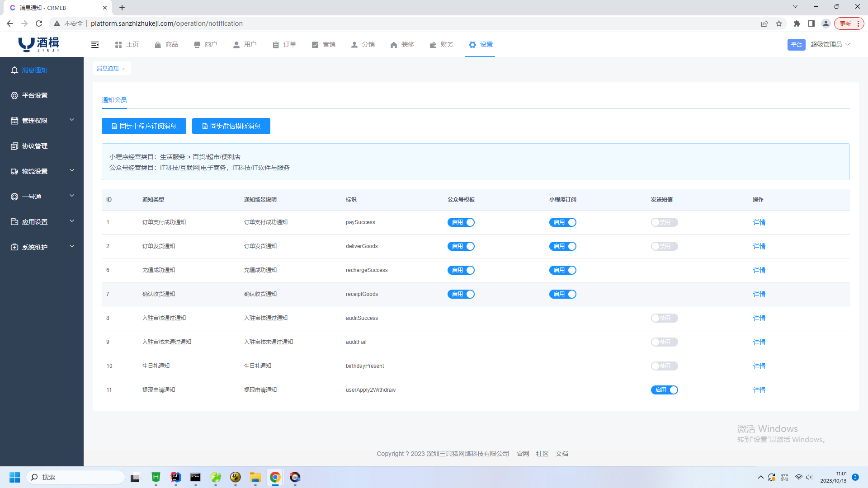
Task: Click the Chrome icon in the taskbar
Action: pos(275,477)
